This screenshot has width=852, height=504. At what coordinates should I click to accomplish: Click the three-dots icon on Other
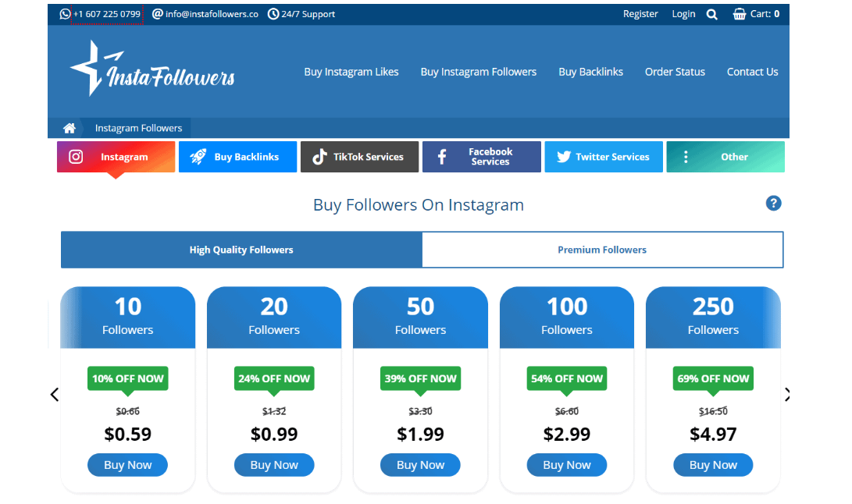pos(686,157)
